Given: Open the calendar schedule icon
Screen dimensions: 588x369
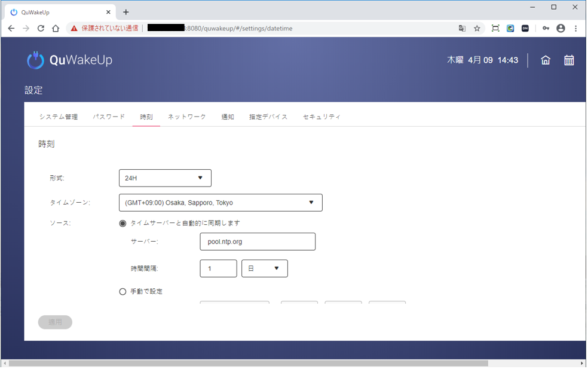Looking at the screenshot, I should 569,60.
